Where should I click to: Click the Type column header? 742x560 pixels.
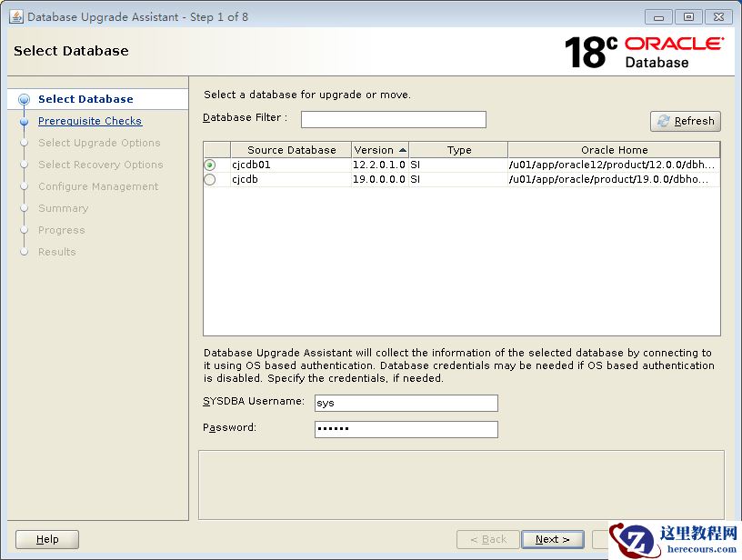(458, 150)
